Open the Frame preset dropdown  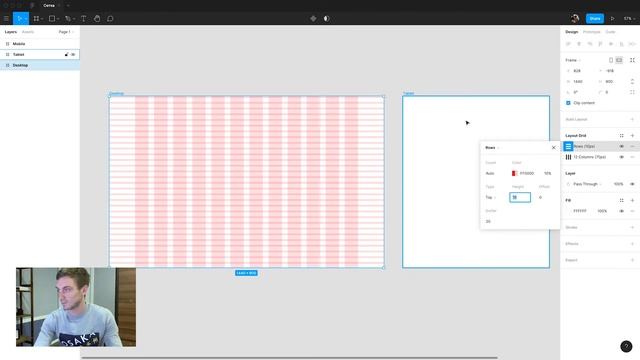(x=573, y=60)
